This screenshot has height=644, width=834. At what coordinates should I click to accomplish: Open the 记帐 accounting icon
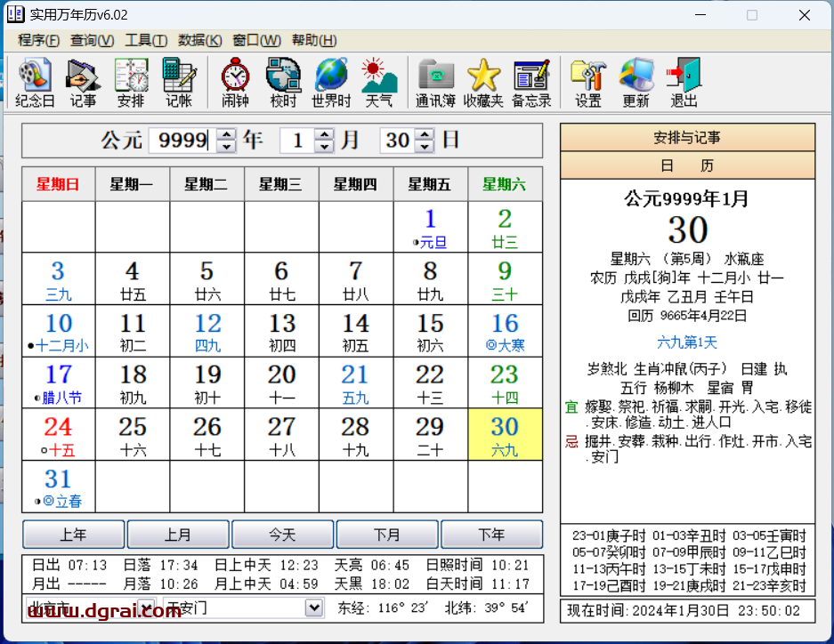[x=179, y=82]
